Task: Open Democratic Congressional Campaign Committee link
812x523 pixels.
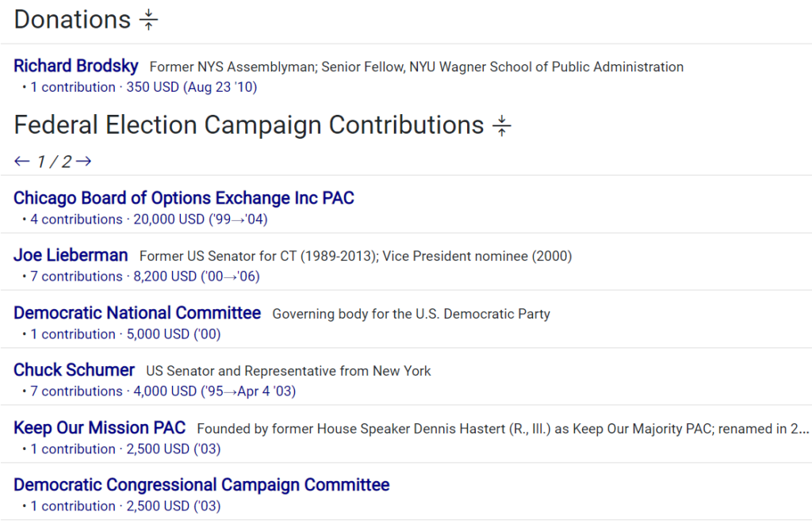Action: pyautogui.click(x=201, y=485)
